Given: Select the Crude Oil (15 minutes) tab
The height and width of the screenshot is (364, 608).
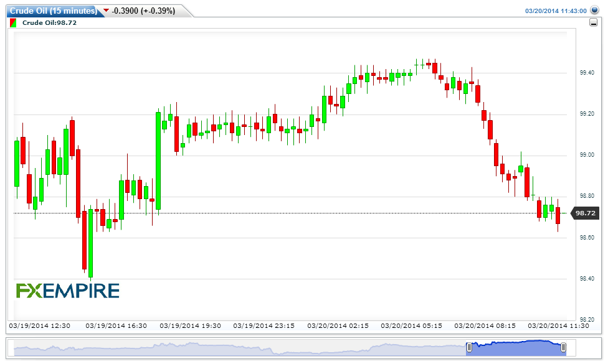Looking at the screenshot, I should (x=54, y=11).
